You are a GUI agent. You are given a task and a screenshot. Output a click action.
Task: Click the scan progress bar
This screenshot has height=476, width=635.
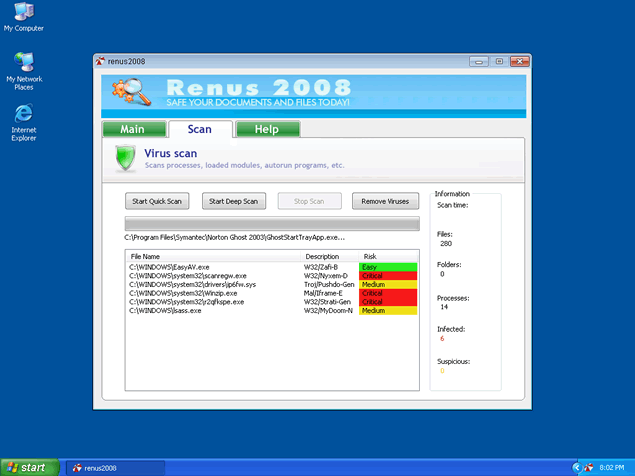(271, 223)
